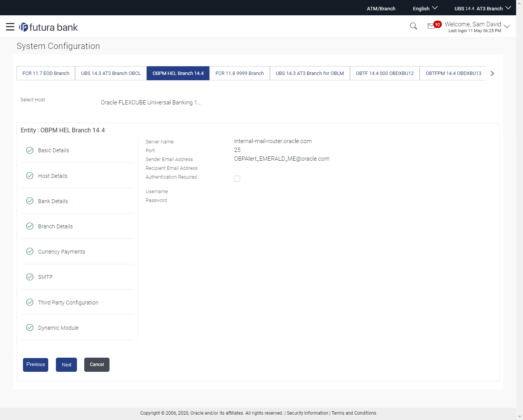Screen dimensions: 523x420
Task: Switch to the OBTF 14.4 000 OBDXBU12 tab
Action: coord(385,73)
